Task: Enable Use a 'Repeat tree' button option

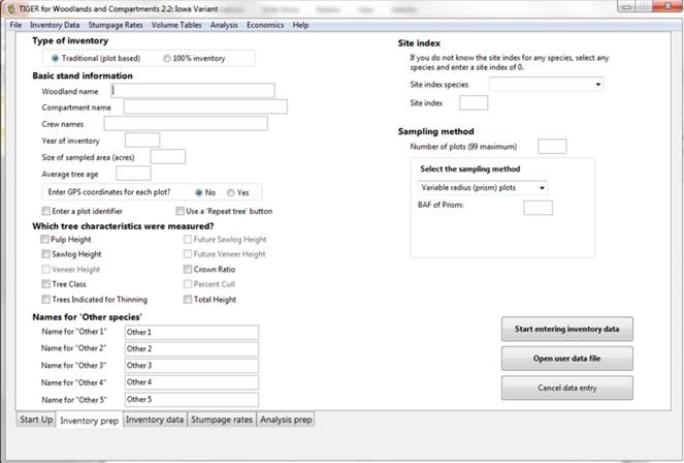Action: pyautogui.click(x=179, y=211)
